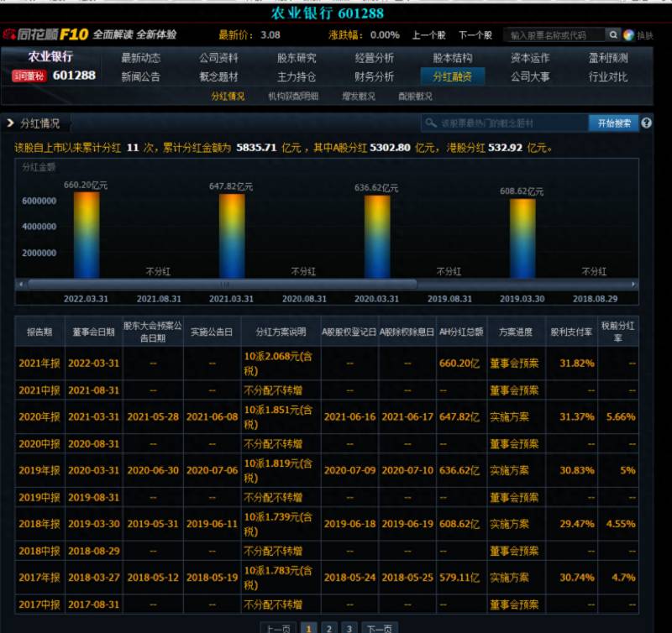Click the 下一页 pagination button
The image size is (672, 633).
point(380,628)
